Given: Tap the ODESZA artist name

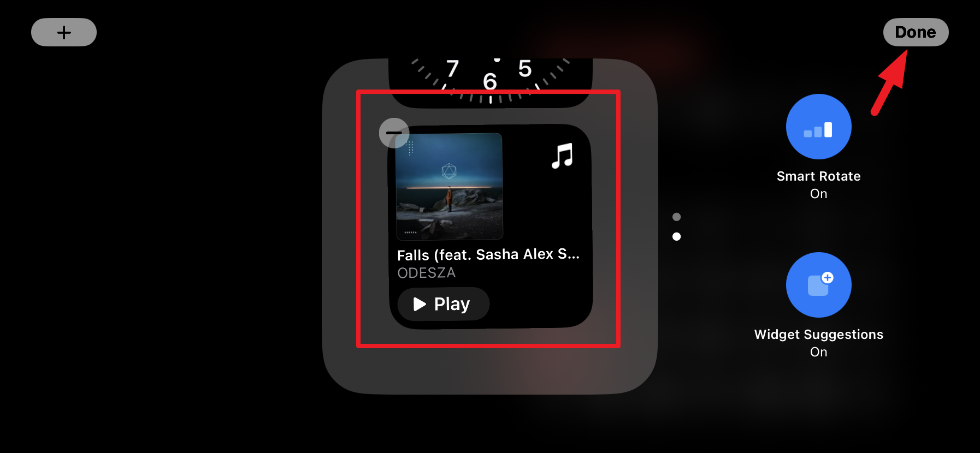Looking at the screenshot, I should 426,273.
